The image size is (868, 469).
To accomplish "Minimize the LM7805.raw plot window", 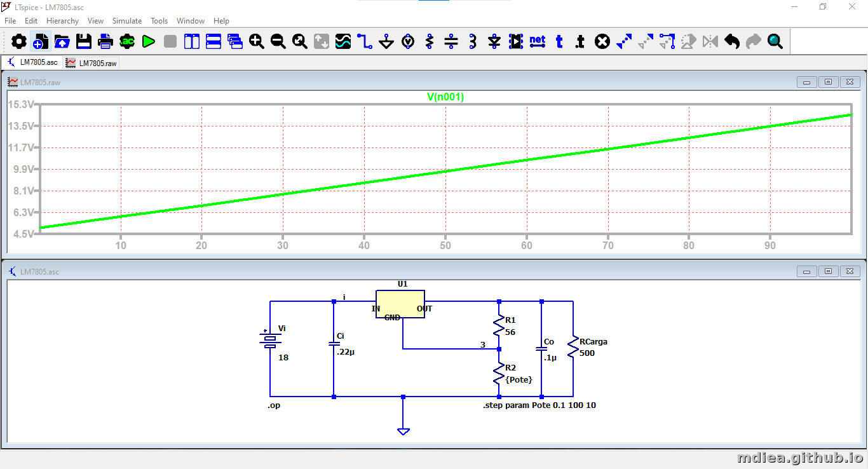I will (x=807, y=82).
